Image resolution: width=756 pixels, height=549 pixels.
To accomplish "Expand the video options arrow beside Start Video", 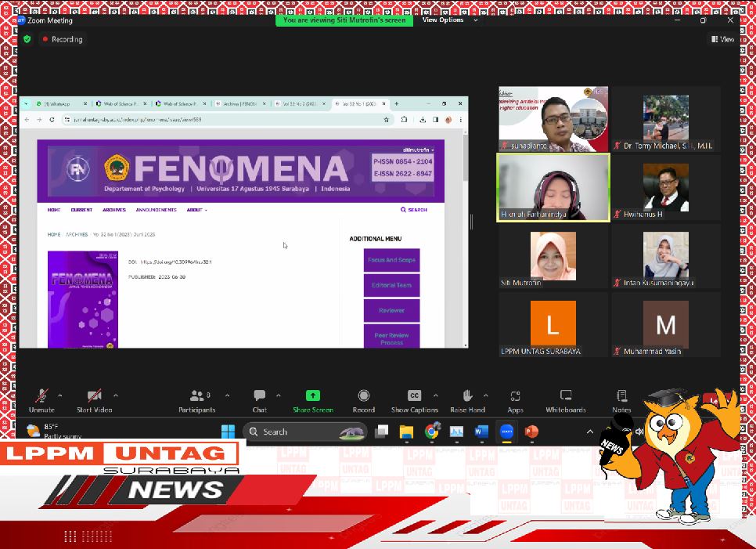I will tap(116, 395).
